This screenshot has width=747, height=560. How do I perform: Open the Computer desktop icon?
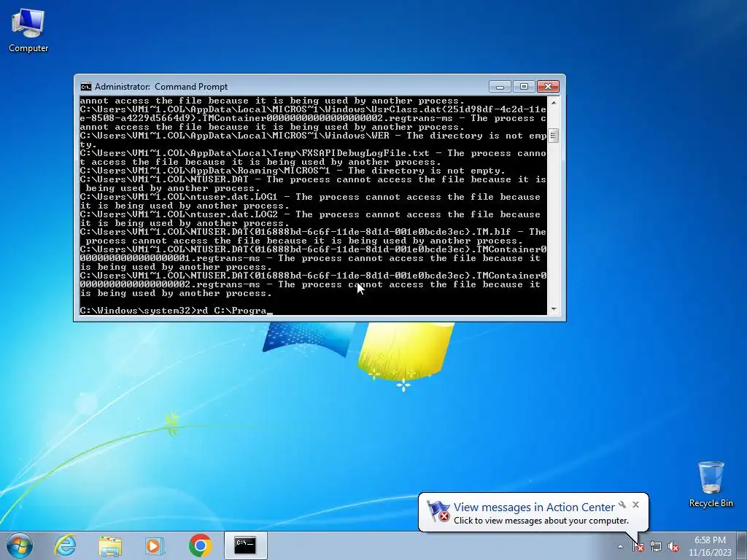[28, 30]
